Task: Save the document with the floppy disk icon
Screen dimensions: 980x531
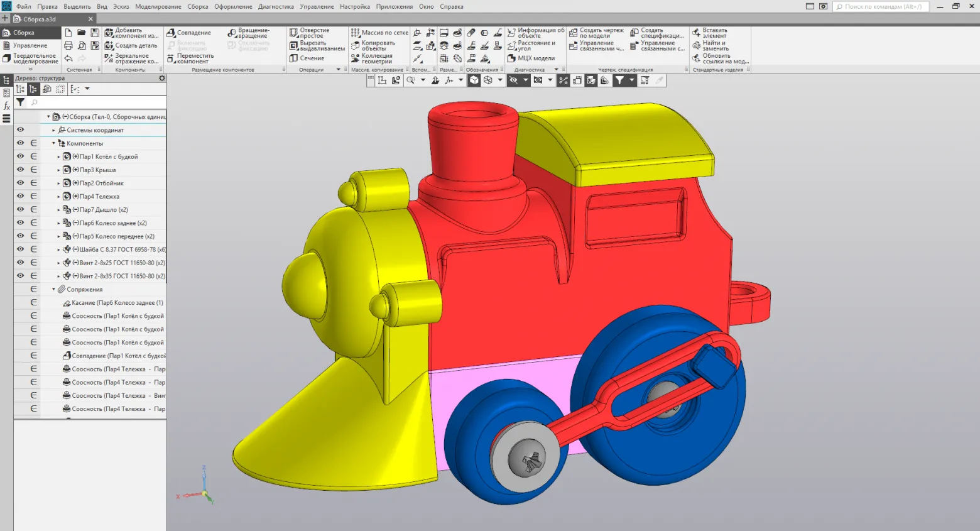Action: [95, 33]
